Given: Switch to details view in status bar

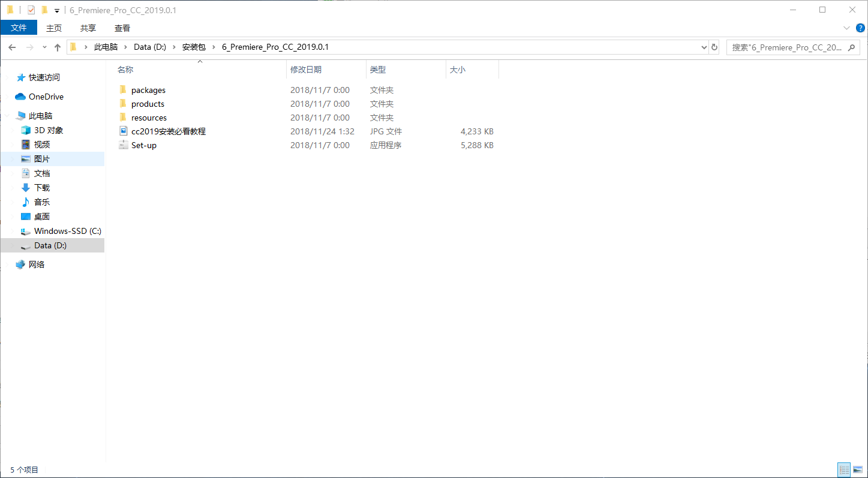Looking at the screenshot, I should [x=844, y=470].
